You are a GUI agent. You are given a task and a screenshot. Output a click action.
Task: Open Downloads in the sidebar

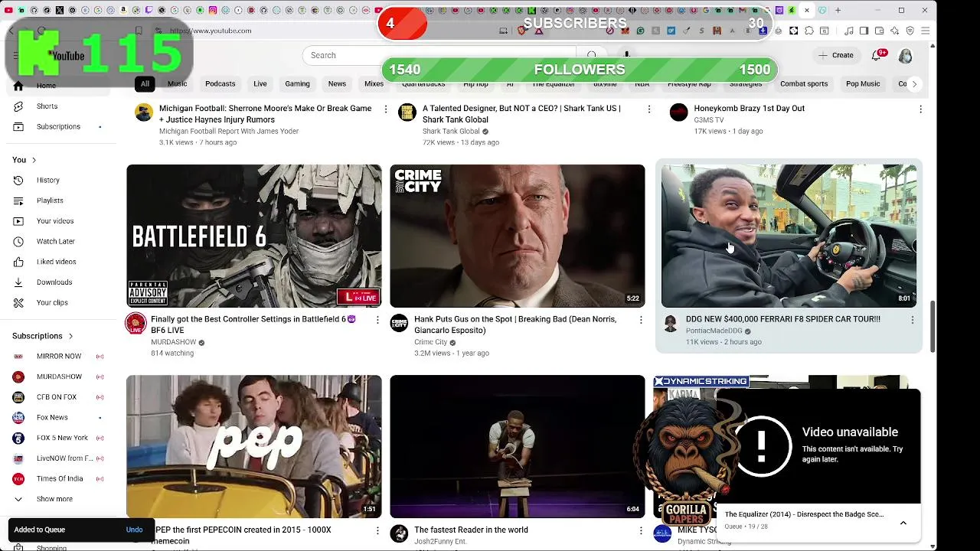click(54, 282)
